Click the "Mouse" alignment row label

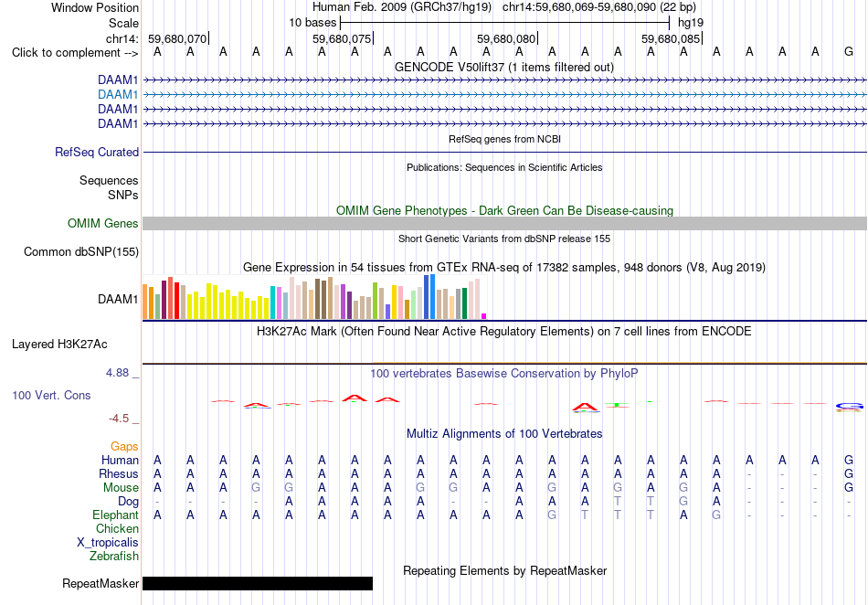[121, 488]
